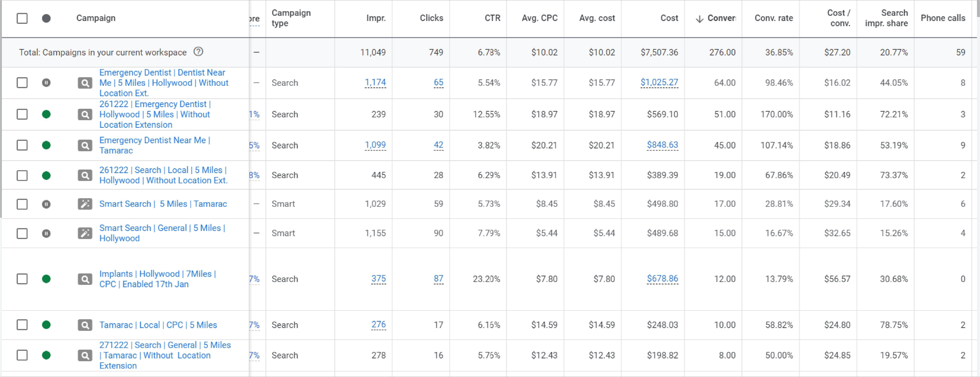Viewport: 980px width, 377px height.
Task: Click the 1,099 impressions value link
Action: click(x=375, y=145)
